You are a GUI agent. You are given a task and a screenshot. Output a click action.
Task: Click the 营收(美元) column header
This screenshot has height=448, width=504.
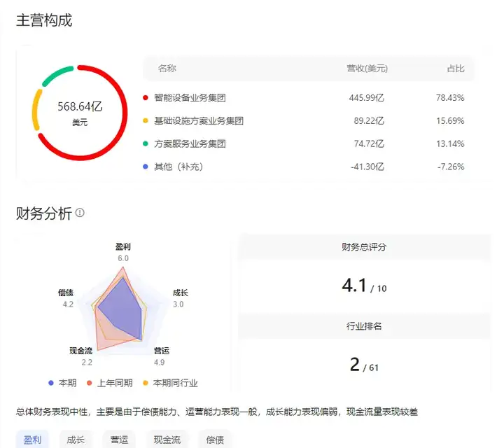tap(367, 69)
